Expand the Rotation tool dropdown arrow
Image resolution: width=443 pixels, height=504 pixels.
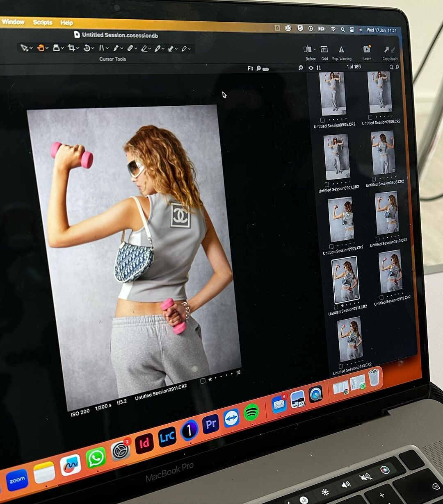tap(93, 49)
